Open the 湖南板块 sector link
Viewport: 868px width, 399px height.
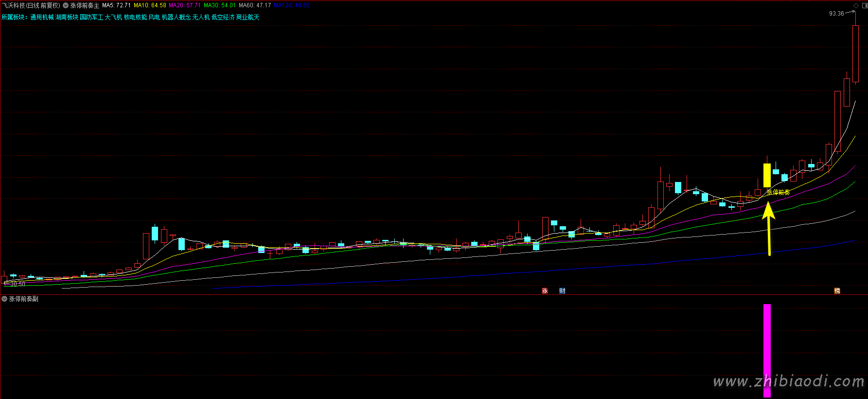(x=67, y=17)
